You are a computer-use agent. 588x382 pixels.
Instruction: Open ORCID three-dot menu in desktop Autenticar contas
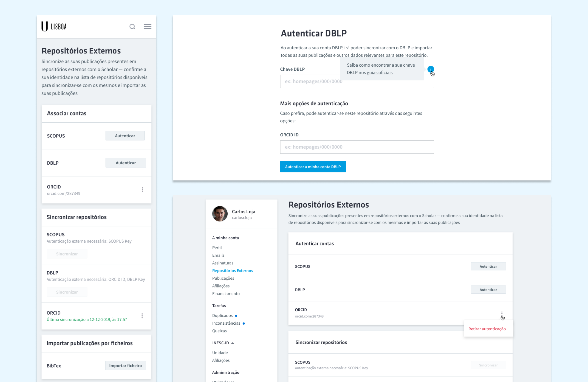(502, 313)
